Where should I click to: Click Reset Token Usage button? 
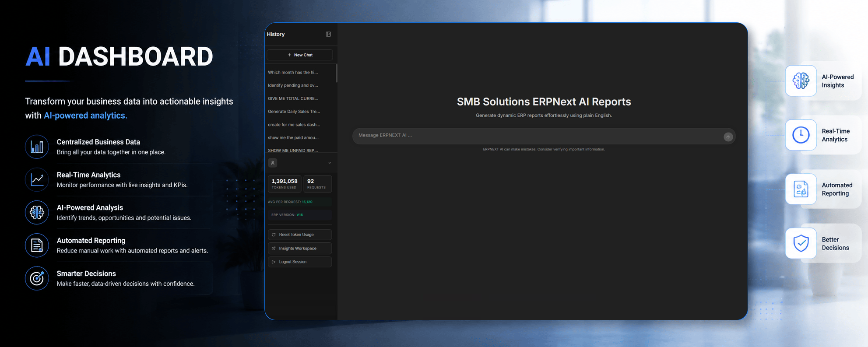pyautogui.click(x=300, y=235)
